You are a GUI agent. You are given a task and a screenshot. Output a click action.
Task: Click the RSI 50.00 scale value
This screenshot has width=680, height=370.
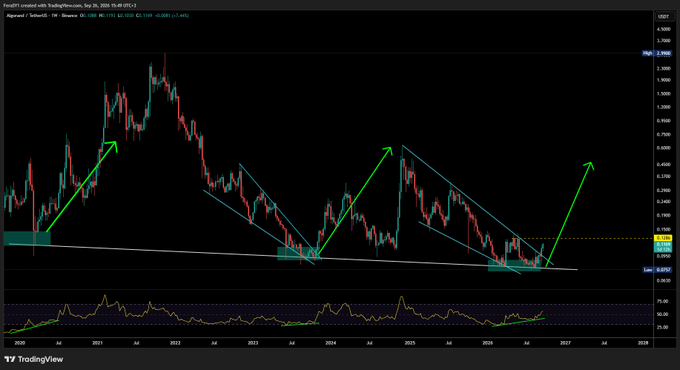(662, 314)
